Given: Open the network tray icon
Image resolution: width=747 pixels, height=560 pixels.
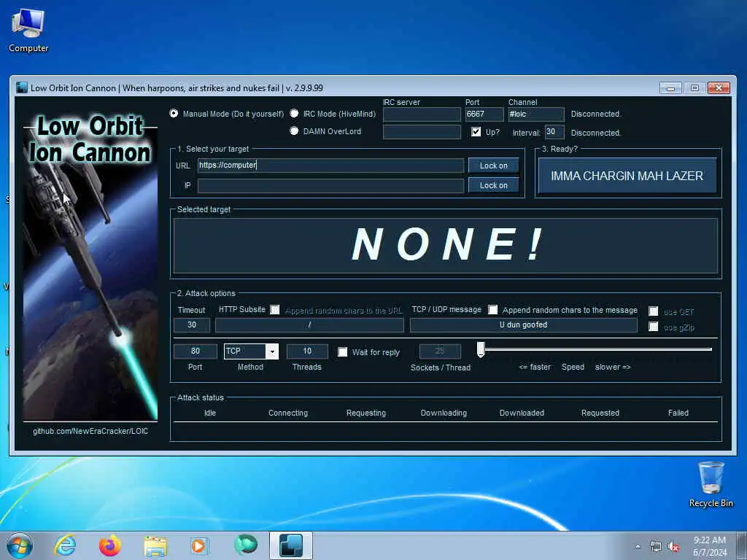Looking at the screenshot, I should (656, 547).
